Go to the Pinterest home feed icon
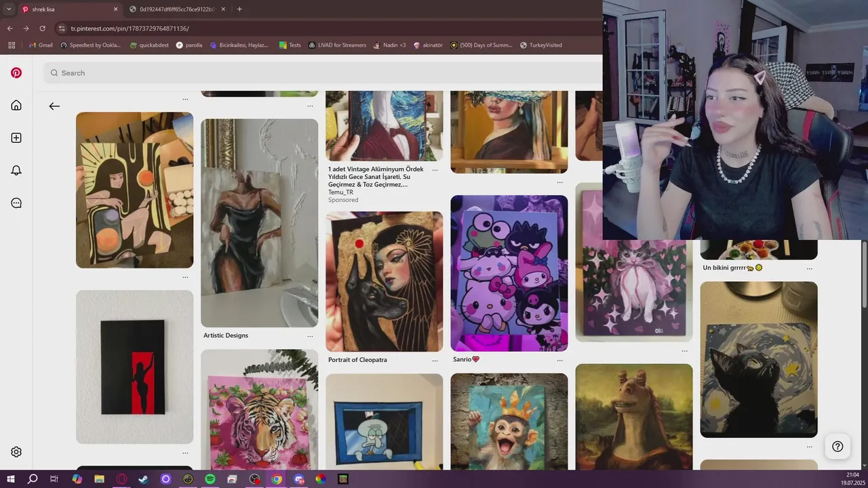This screenshot has height=488, width=868. click(16, 105)
